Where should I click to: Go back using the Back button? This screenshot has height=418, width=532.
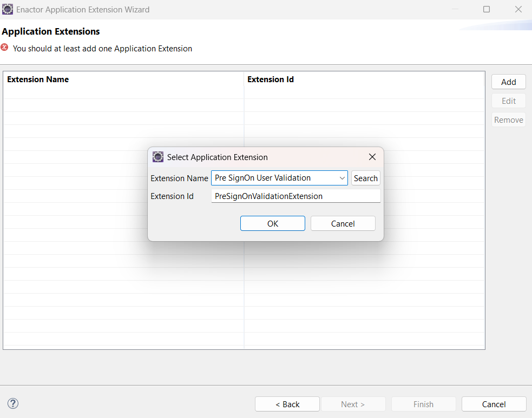click(287, 404)
